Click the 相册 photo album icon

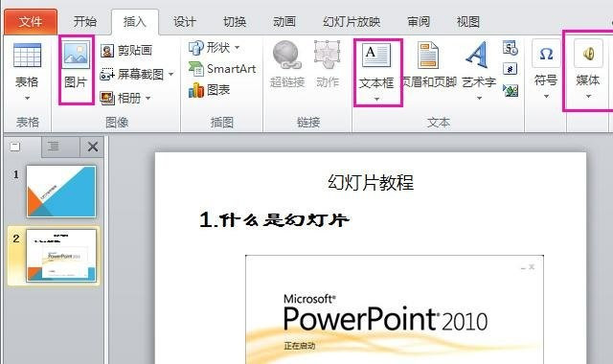click(x=107, y=98)
